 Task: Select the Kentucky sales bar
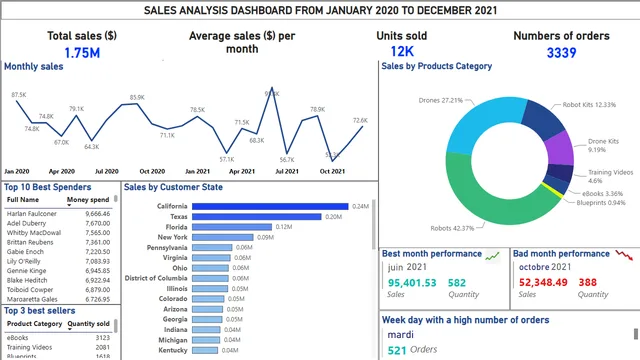coord(205,350)
